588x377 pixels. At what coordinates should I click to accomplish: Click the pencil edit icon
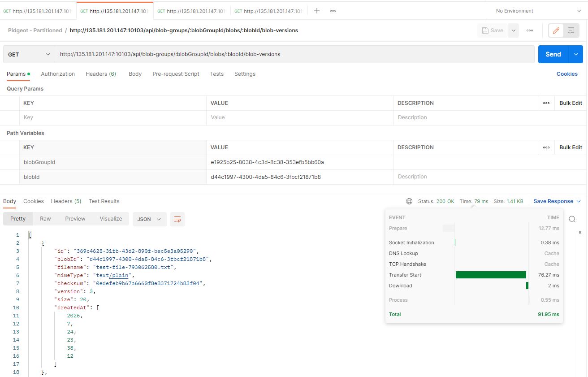tap(556, 30)
